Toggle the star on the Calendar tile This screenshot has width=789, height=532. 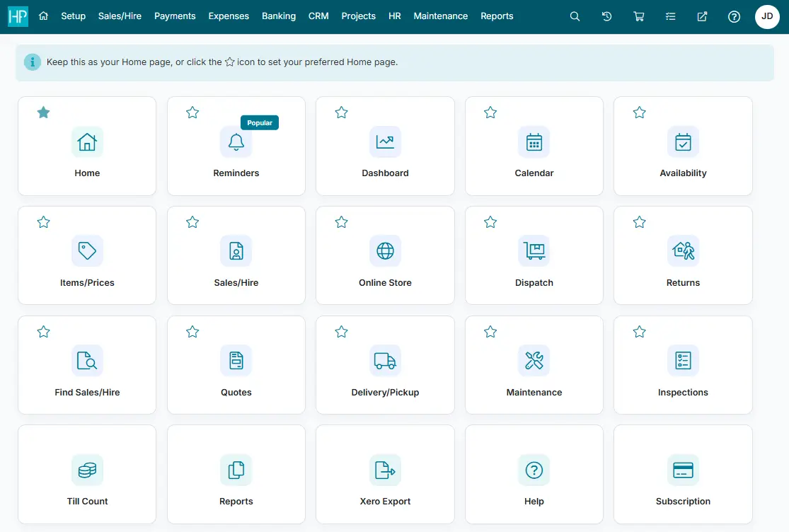coord(490,112)
